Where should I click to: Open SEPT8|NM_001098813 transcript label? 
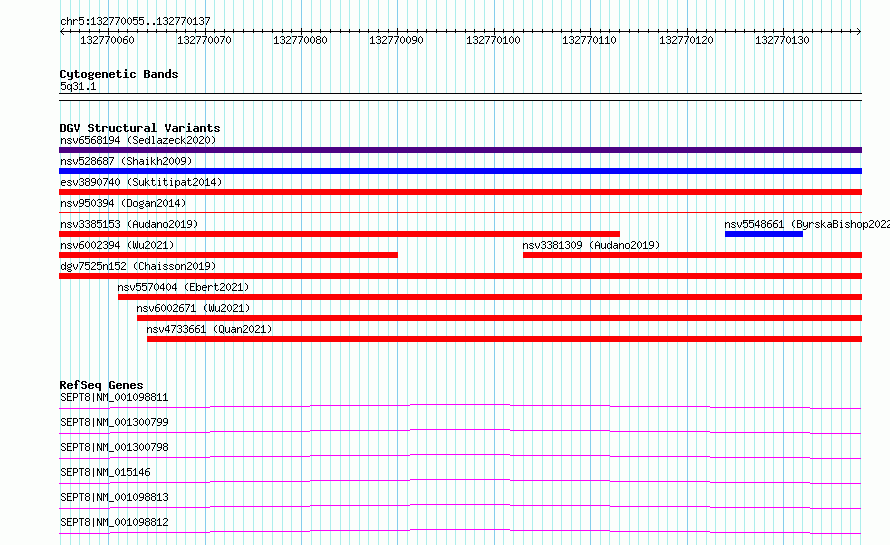(114, 497)
